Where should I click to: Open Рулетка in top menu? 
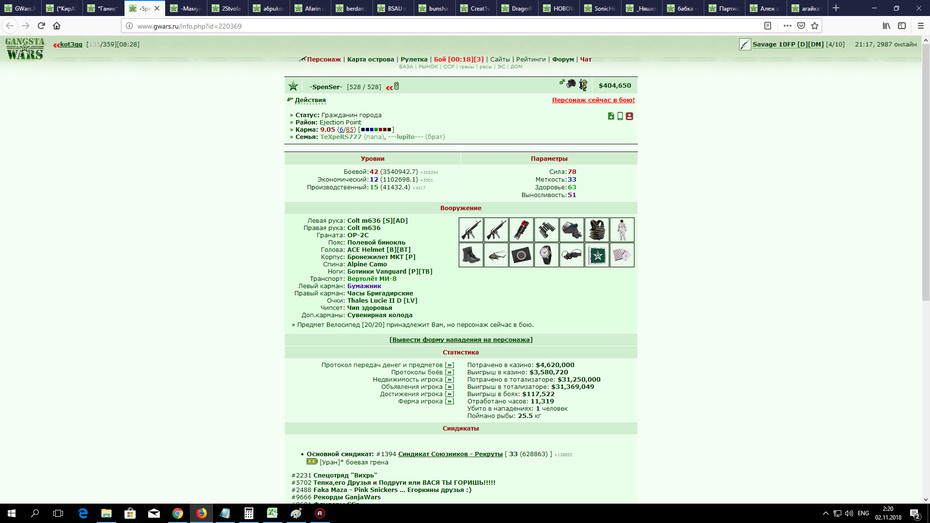pos(414,59)
